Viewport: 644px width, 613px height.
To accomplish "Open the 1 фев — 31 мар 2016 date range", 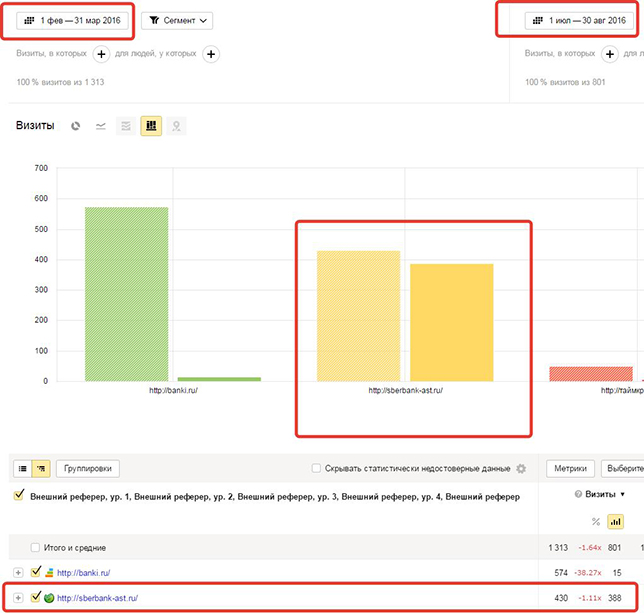I will pyautogui.click(x=72, y=21).
